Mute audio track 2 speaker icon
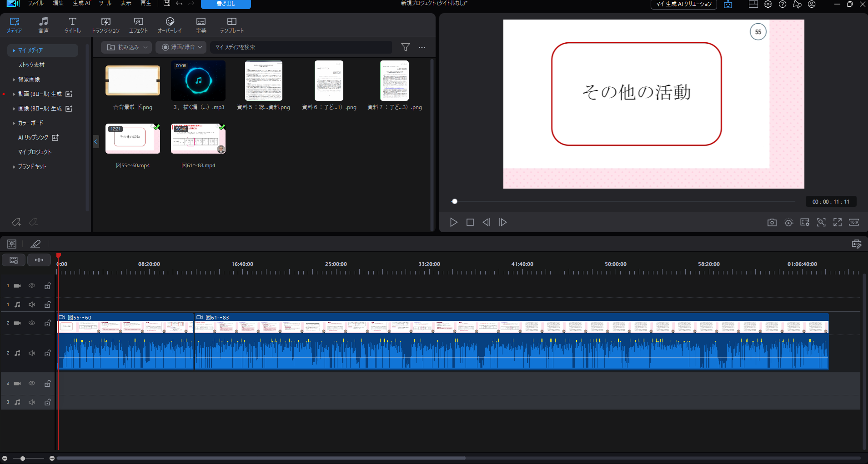The height and width of the screenshot is (464, 868). [32, 353]
